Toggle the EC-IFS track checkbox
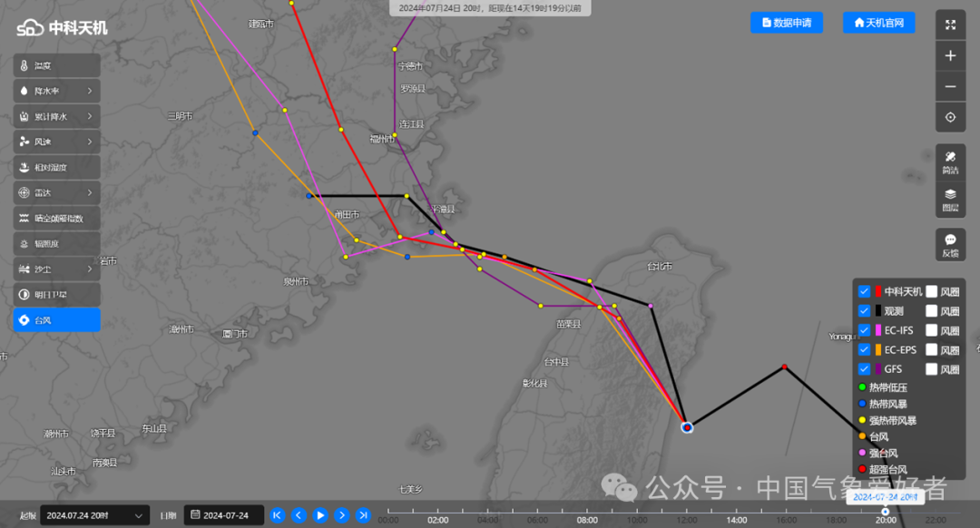This screenshot has height=528, width=980. point(865,330)
